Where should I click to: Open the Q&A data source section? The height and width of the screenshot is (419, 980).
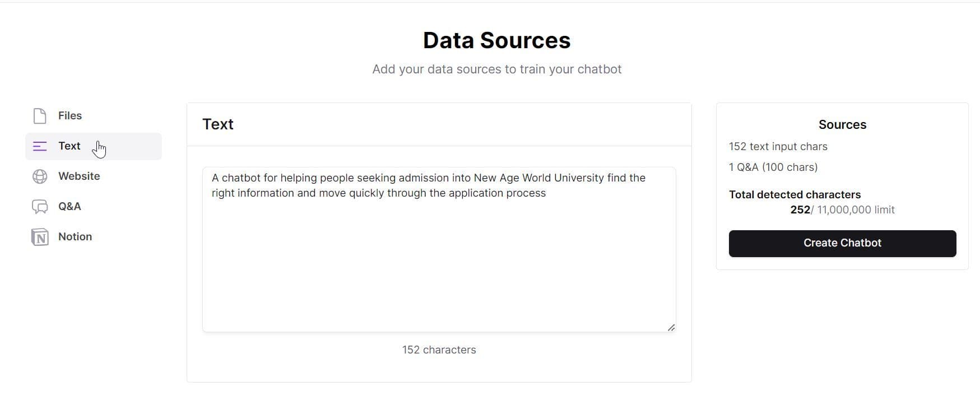click(68, 206)
